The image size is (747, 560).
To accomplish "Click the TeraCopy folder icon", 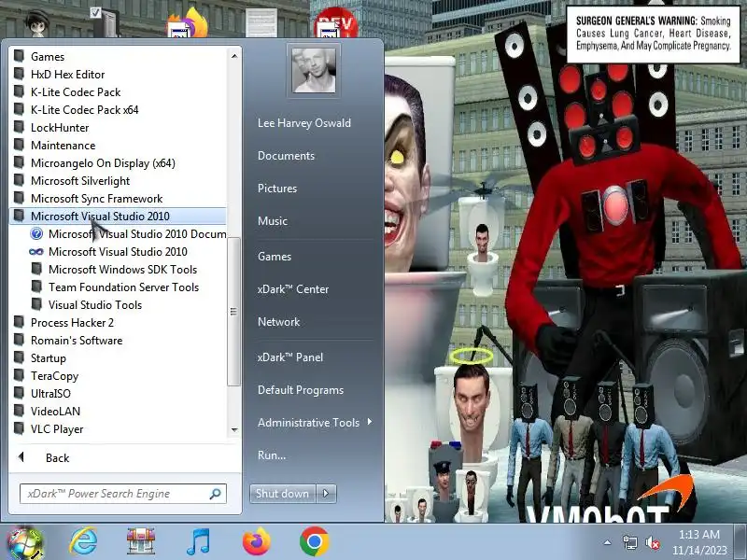I will [19, 376].
